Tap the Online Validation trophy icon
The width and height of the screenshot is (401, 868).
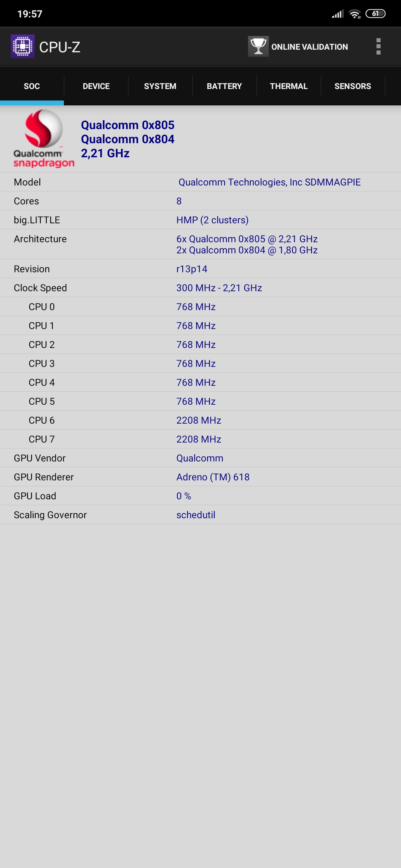pos(258,46)
